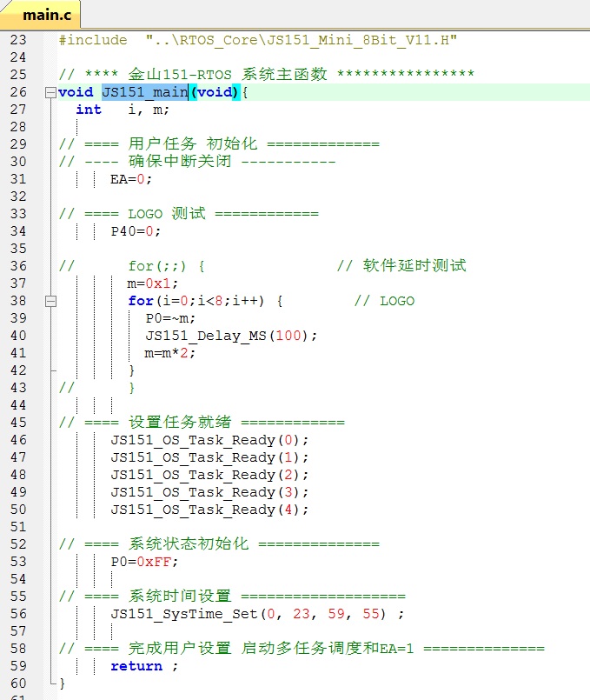Click the P0=~m; statement

pyautogui.click(x=170, y=318)
